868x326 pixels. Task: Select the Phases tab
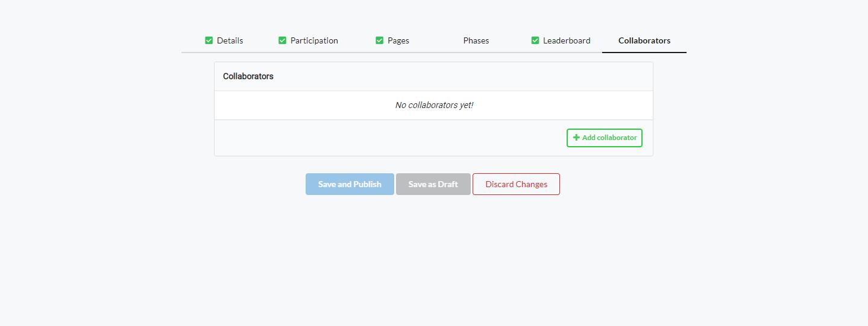[476, 40]
